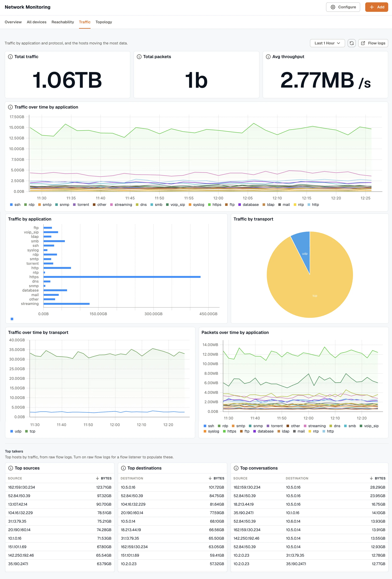392x579 pixels.
Task: Toggle voip_sip legend in Packets chart
Action: (x=369, y=426)
